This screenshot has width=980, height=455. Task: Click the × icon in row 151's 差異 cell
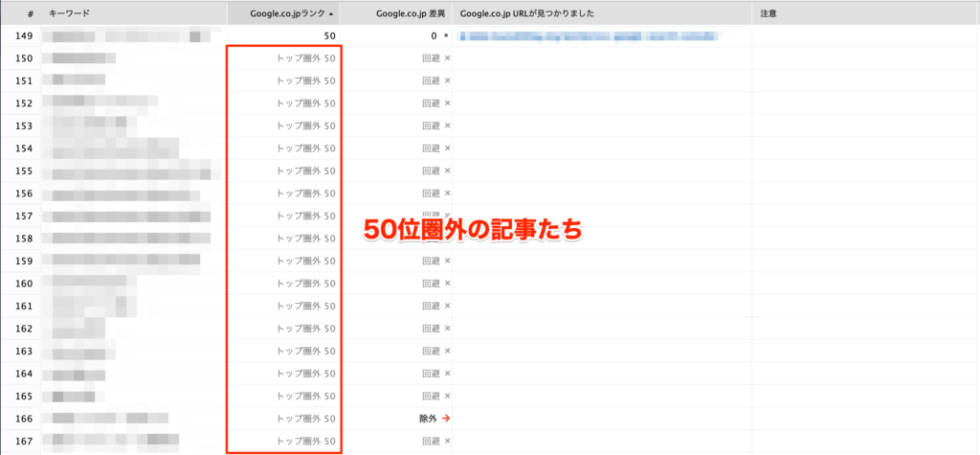point(447,80)
